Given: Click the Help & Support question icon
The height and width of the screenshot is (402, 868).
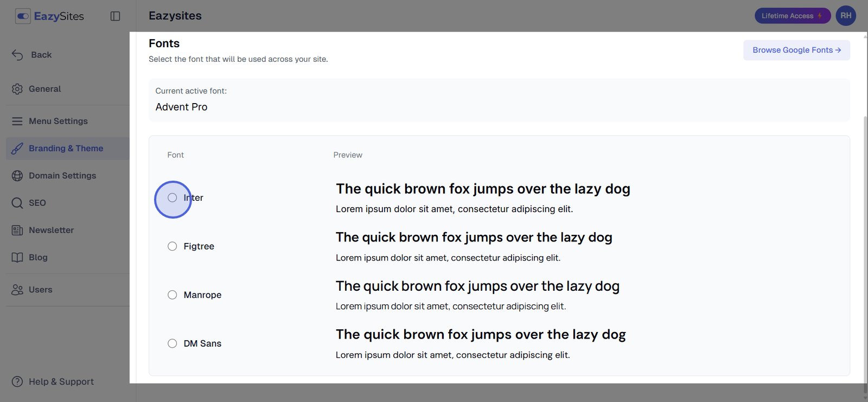Looking at the screenshot, I should (x=17, y=382).
